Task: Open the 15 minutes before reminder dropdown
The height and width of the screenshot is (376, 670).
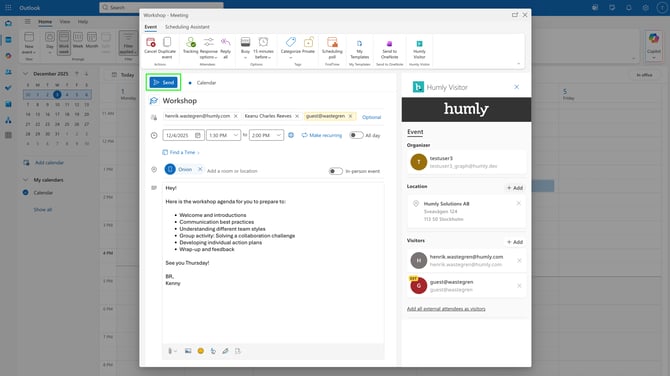Action: coord(263,47)
